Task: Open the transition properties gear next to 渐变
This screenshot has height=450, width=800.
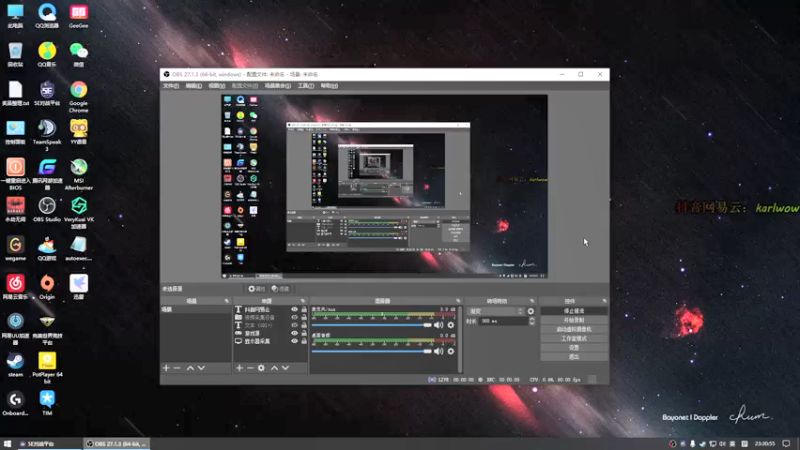Action: coord(531,311)
